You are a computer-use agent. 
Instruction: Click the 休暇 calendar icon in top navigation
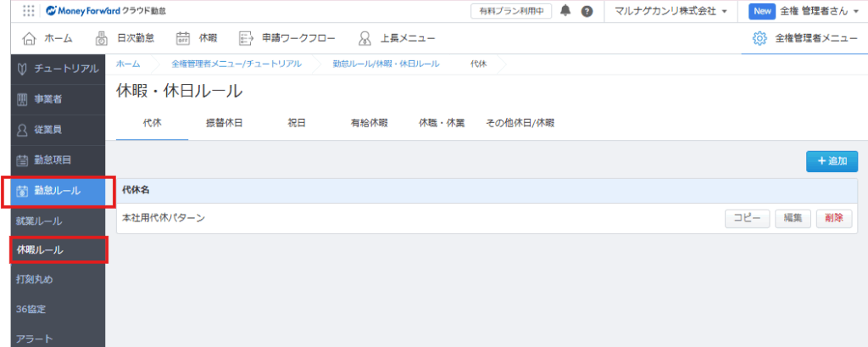pyautogui.click(x=182, y=38)
